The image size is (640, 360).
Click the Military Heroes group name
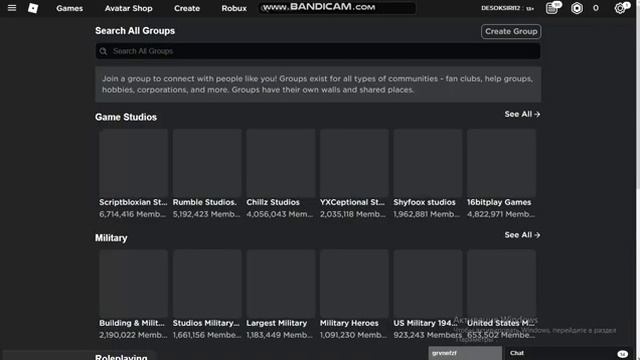(349, 323)
